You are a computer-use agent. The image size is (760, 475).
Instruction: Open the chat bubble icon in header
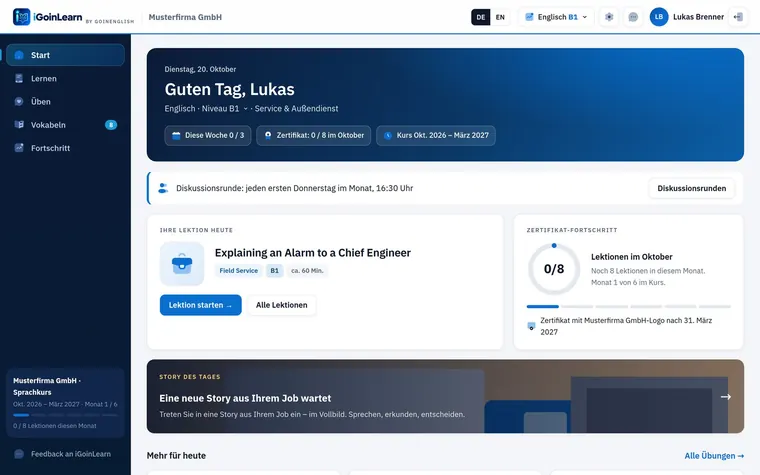coord(633,17)
